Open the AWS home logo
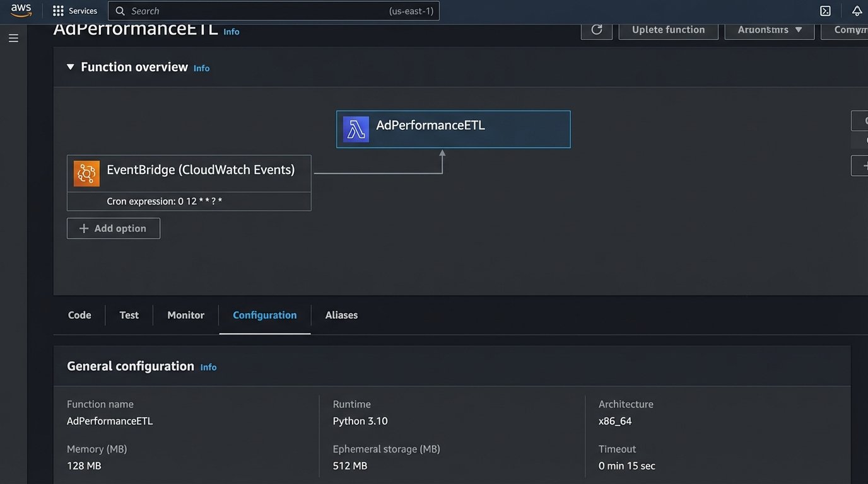 click(21, 11)
